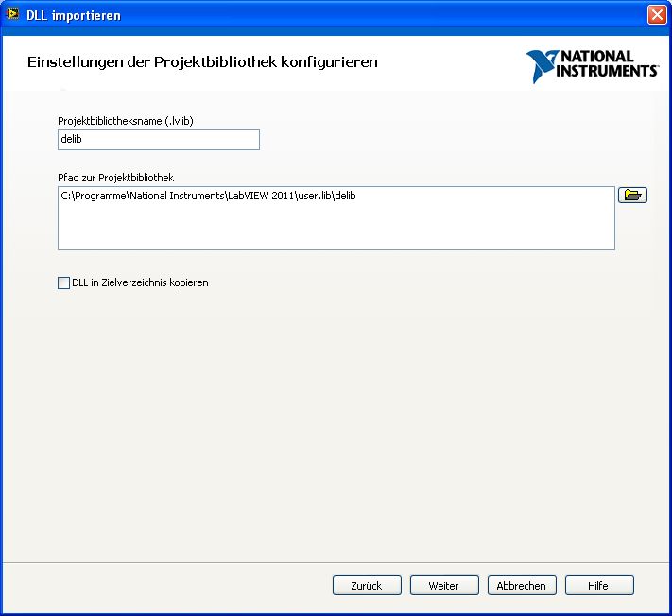The height and width of the screenshot is (616, 672).
Task: Click the heading 'Einstellungen der Projektbibliothek konfigurieren'
Action: [202, 62]
